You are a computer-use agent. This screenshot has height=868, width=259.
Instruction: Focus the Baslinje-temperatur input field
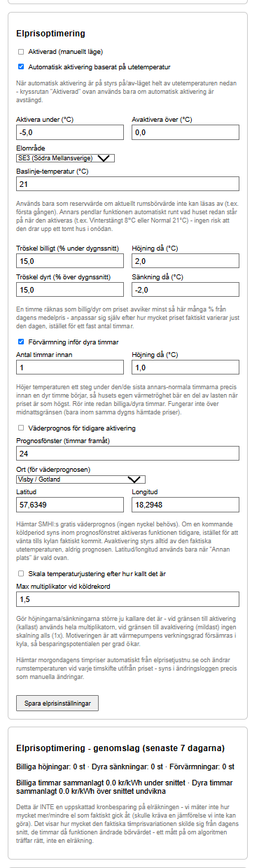[127, 183]
